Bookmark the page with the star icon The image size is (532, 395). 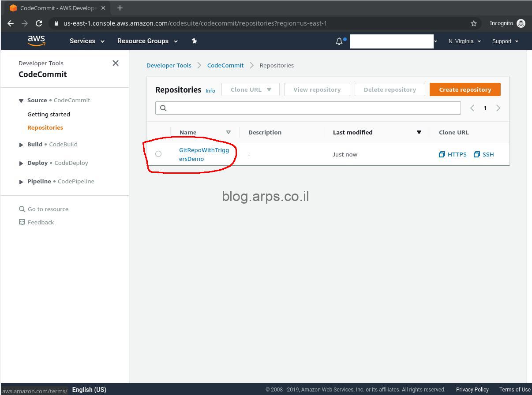[474, 23]
